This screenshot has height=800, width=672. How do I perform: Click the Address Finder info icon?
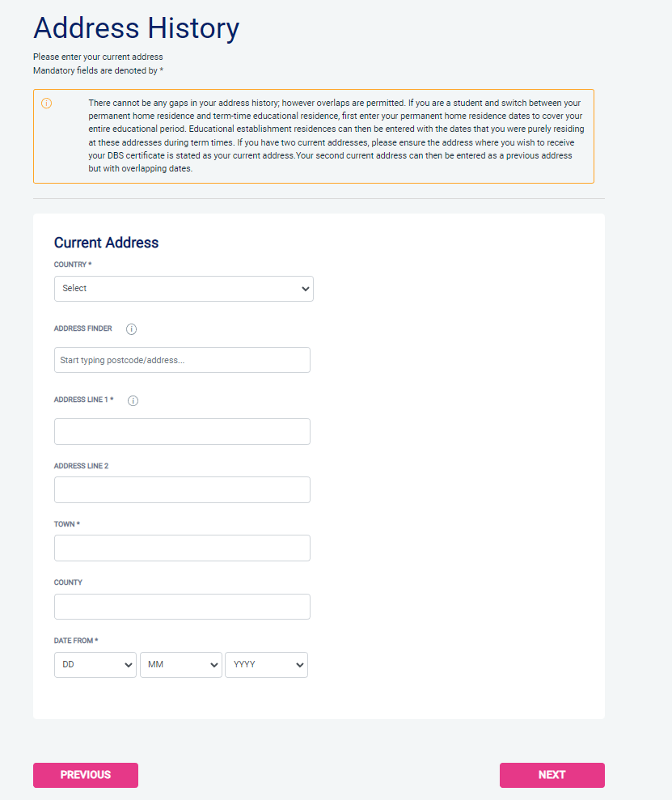point(131,329)
